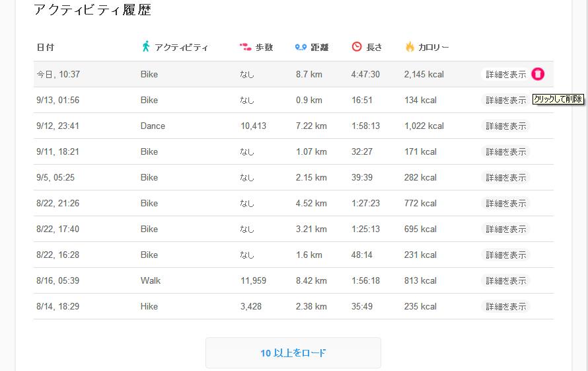Click the walking figure icon beside アクティビティ
The width and height of the screenshot is (588, 371).
click(145, 47)
